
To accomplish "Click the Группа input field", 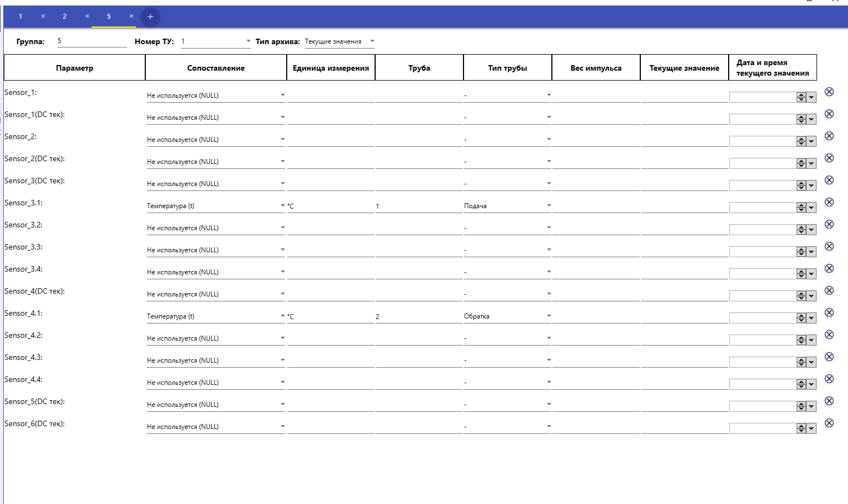I will [x=92, y=41].
